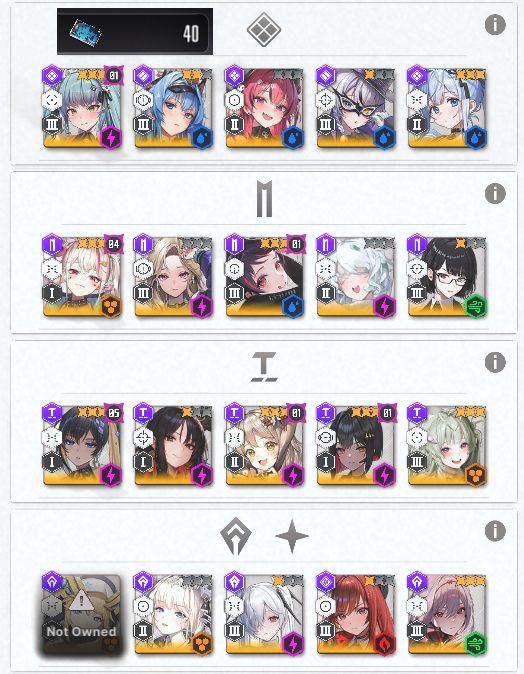Select the green-haired character in the Tetra row
Viewport: 524px width, 674px height.
(x=447, y=445)
